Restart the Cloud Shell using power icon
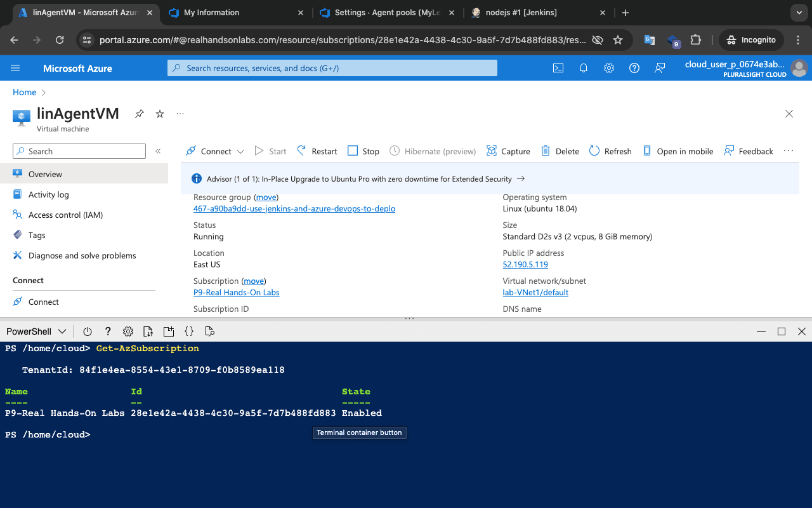Screen dimensions: 812x508 88,331
